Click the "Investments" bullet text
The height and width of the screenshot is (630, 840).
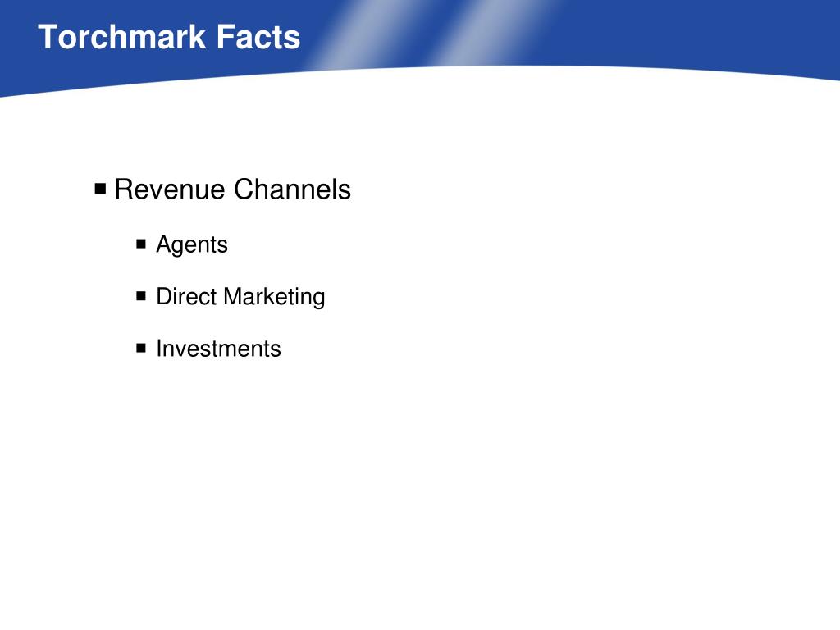click(x=218, y=349)
